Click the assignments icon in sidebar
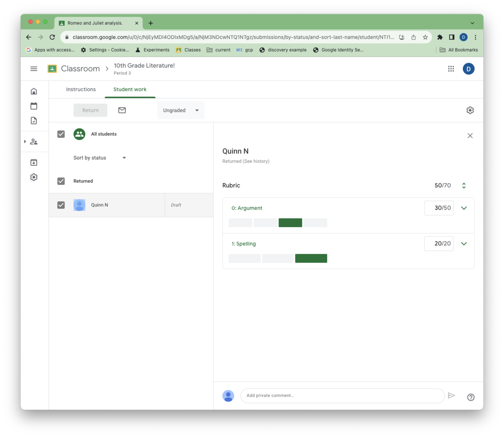This screenshot has height=437, width=504. pos(34,120)
